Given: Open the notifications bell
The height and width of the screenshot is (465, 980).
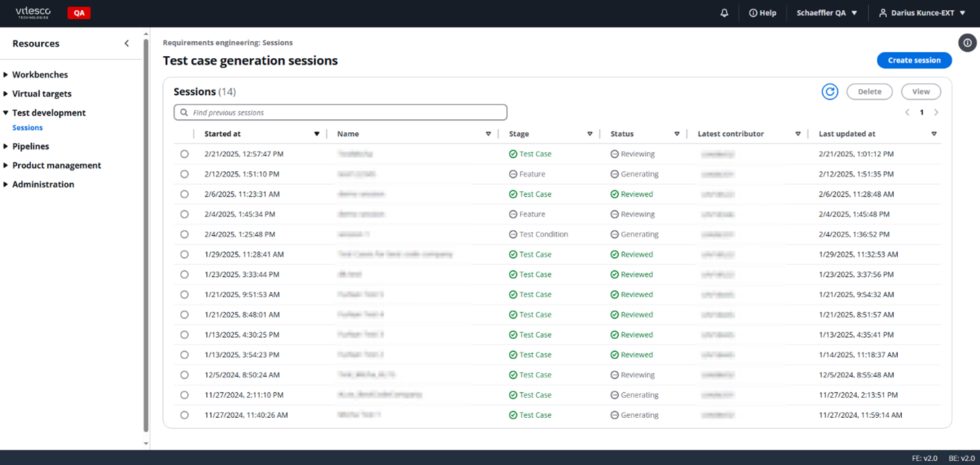Looking at the screenshot, I should coord(724,12).
